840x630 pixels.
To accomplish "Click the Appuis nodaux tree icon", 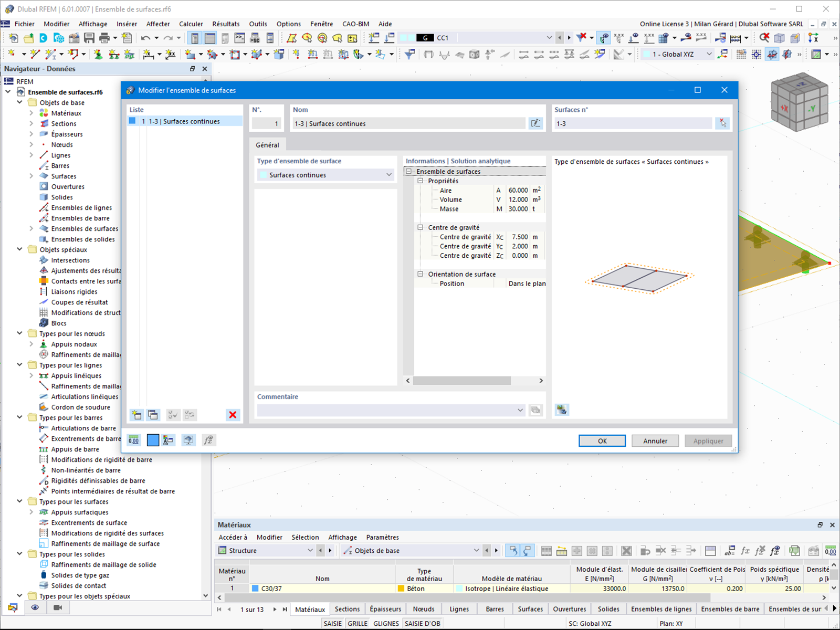I will [44, 344].
